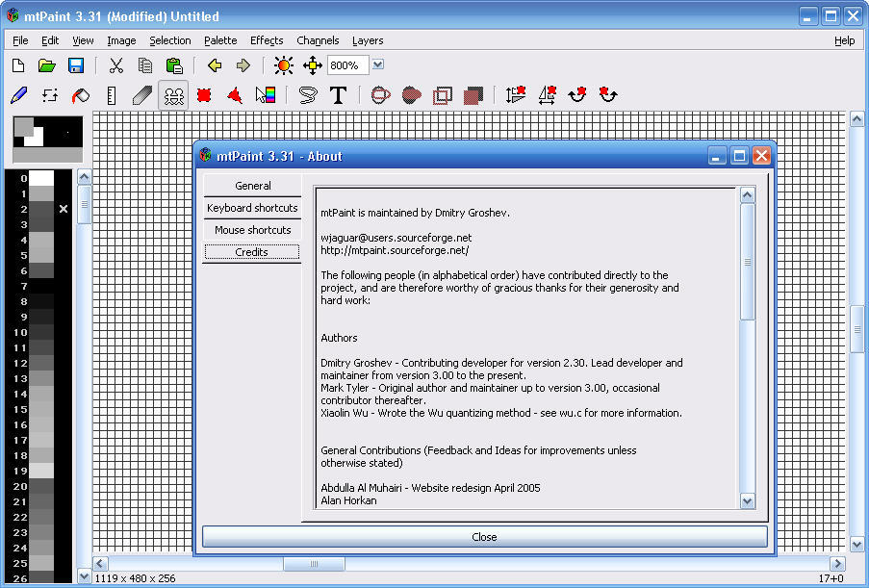Save image with floppy disk icon
869x588 pixels.
click(76, 65)
